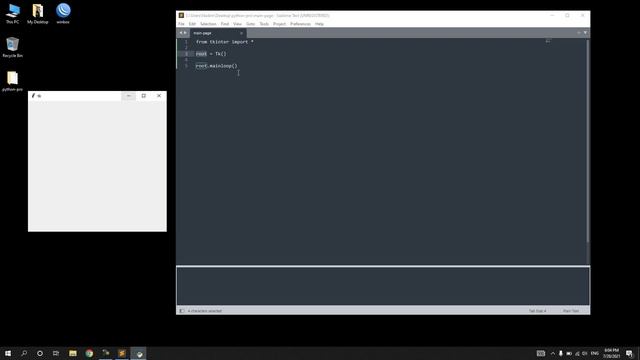Image resolution: width=640 pixels, height=360 pixels.
Task: Select the python-pro folder icon
Action: tap(13, 81)
